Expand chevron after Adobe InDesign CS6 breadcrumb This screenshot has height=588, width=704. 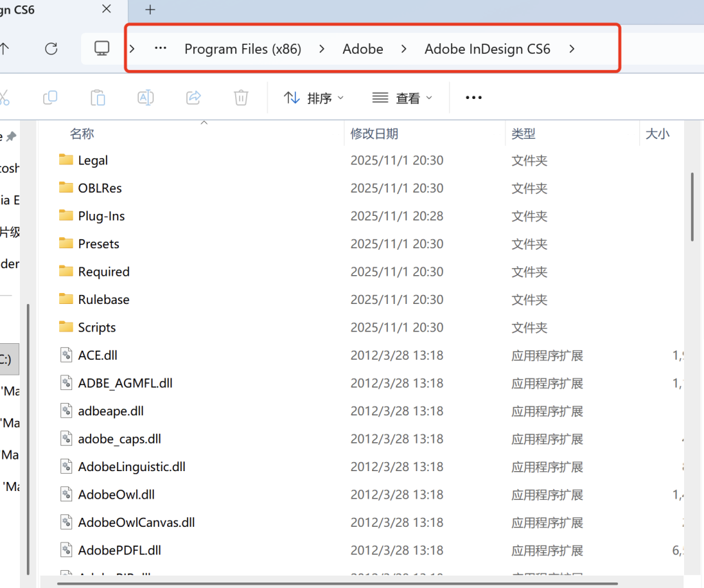pyautogui.click(x=572, y=49)
